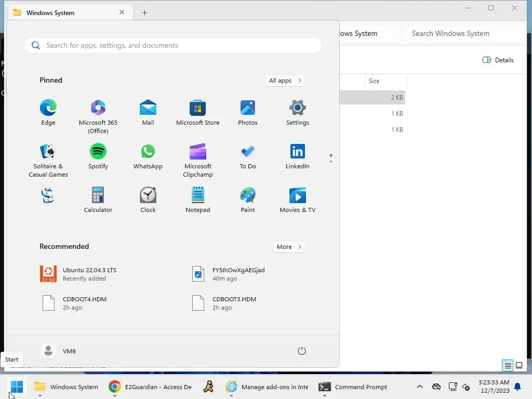
Task: Open the To Do app
Action: [x=248, y=156]
